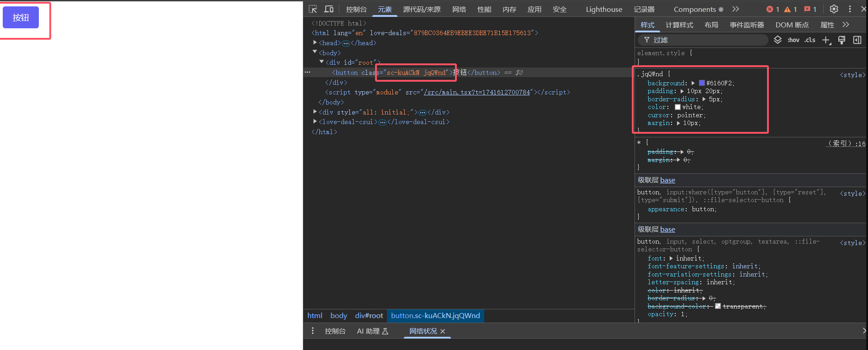Open DevTools settings gear
Screen dimensions: 868x350
(x=834, y=9)
